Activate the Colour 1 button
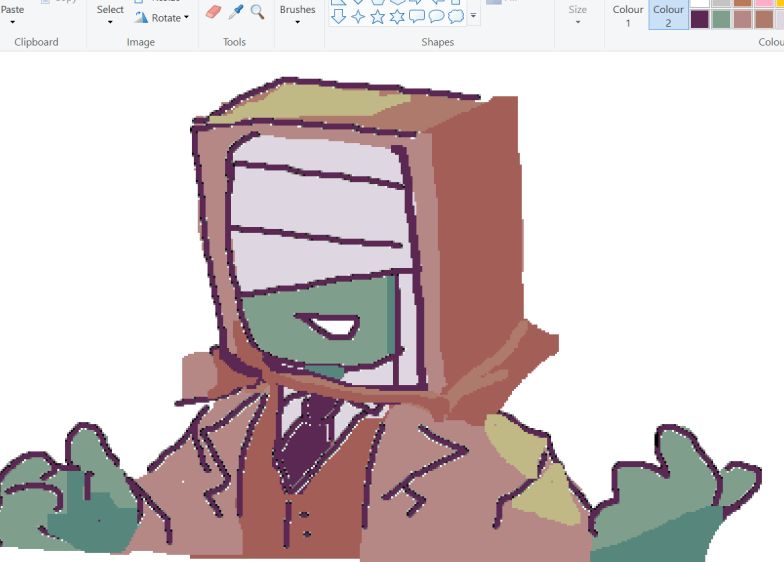This screenshot has width=784, height=562. 628,15
